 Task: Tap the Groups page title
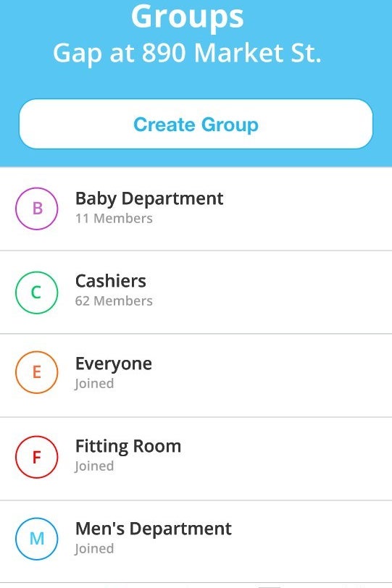[x=188, y=17]
